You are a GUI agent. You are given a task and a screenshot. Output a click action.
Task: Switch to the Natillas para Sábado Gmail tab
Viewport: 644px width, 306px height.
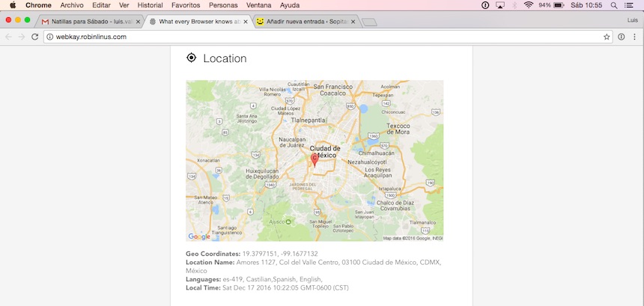point(90,22)
